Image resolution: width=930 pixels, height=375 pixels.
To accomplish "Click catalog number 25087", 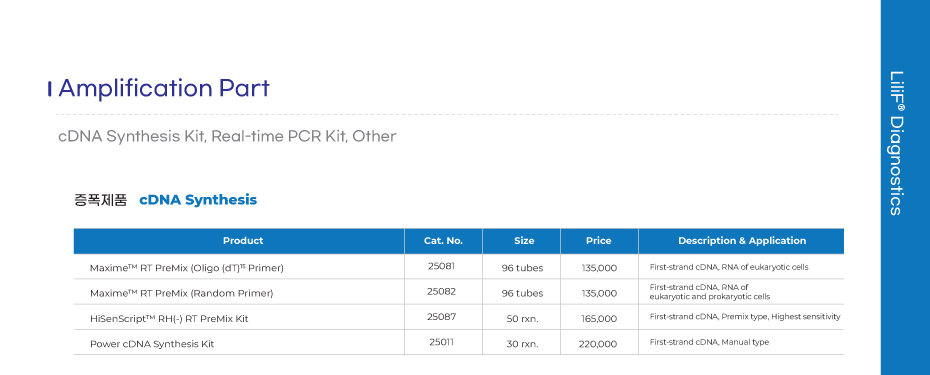I will click(x=441, y=317).
